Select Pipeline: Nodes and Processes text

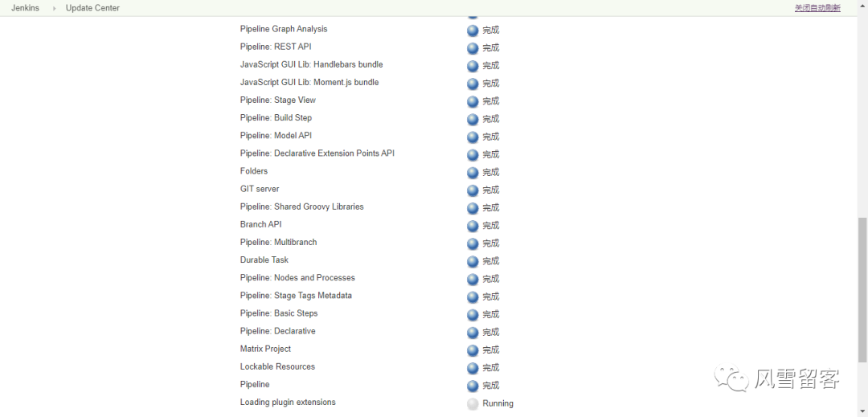click(297, 278)
